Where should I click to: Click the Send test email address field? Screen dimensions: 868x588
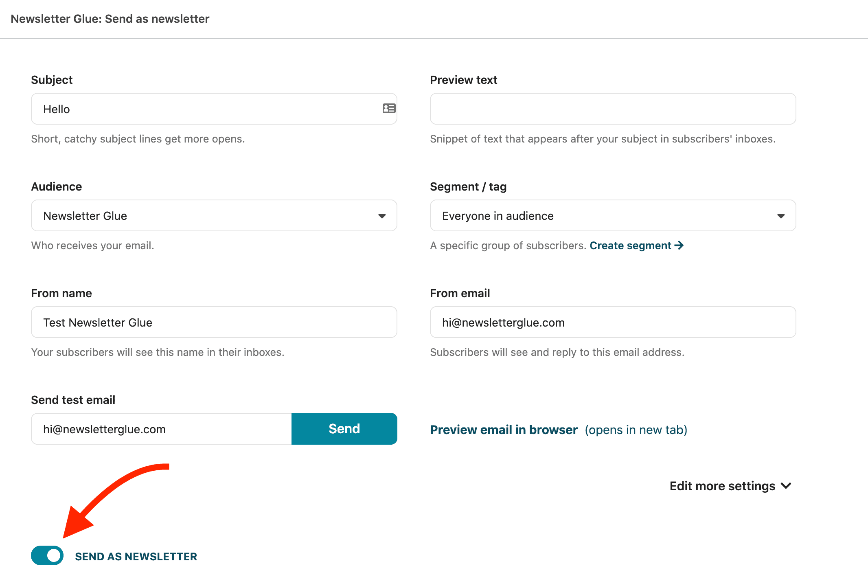coord(162,429)
